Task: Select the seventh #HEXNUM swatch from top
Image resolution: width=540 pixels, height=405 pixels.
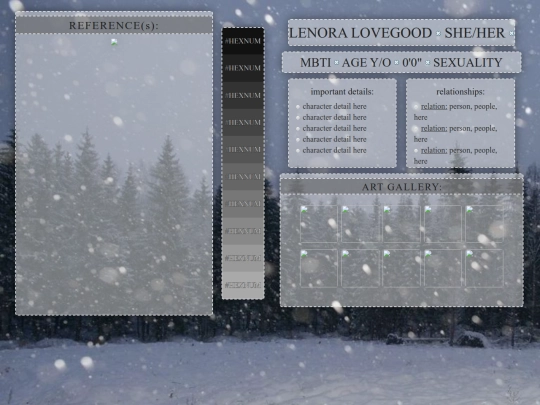Action: (243, 204)
